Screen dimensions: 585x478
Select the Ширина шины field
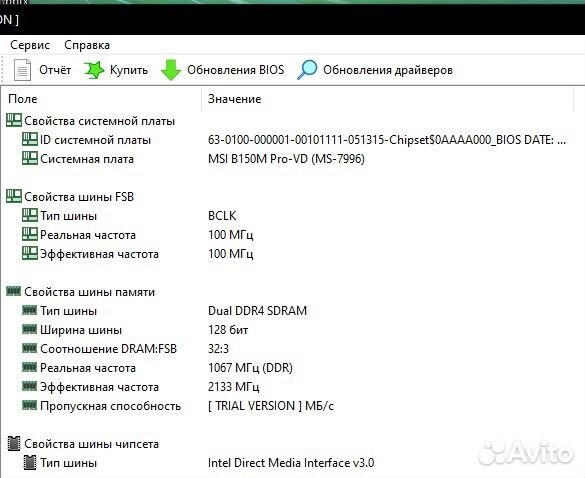(x=81, y=330)
